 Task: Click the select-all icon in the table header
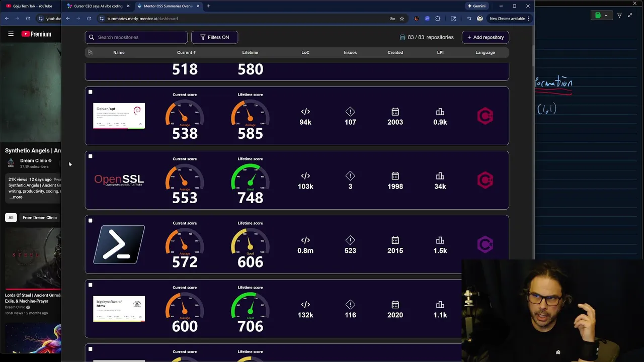click(x=90, y=52)
